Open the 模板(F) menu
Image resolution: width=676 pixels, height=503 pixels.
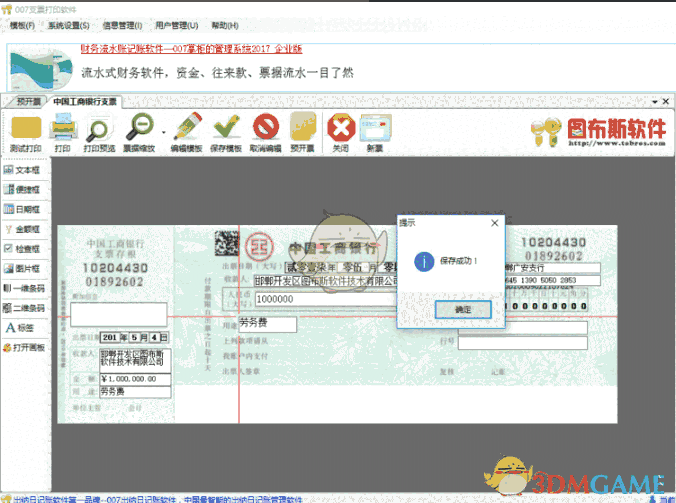(22, 25)
